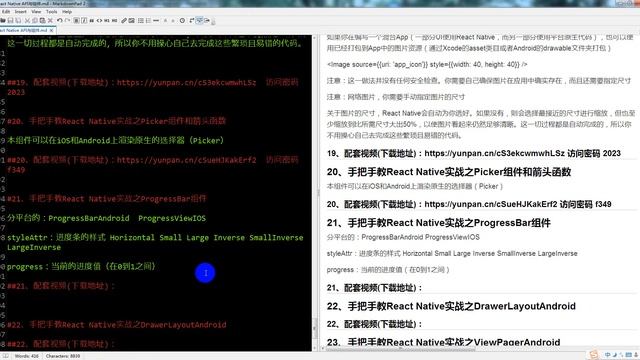This screenshot has height=360, width=640.
Task: Save all open documents
Action: coord(18,20)
